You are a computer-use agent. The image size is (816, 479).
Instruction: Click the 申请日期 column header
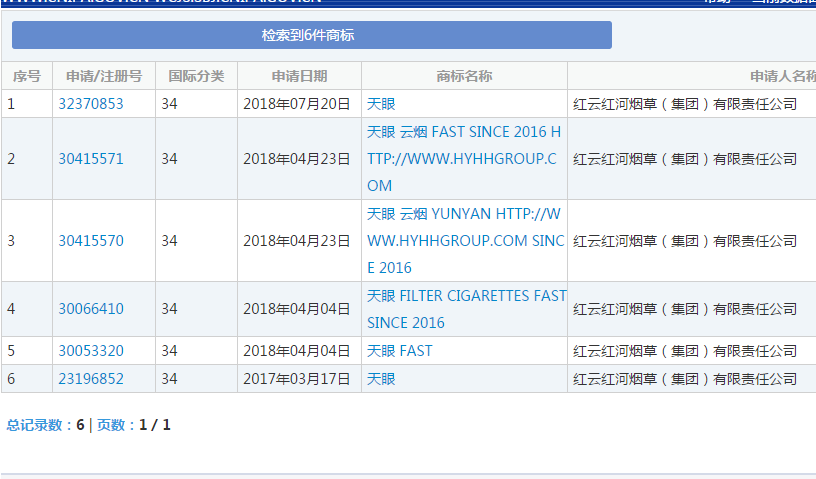[x=299, y=76]
